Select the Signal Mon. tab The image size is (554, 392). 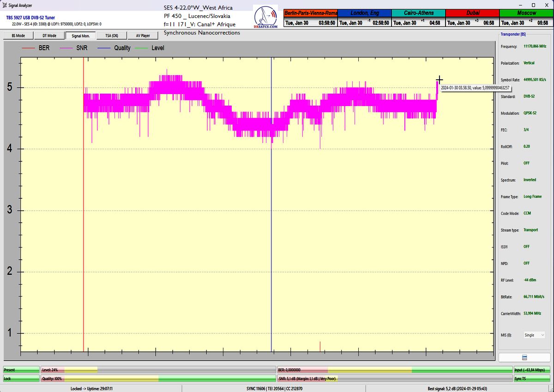click(x=80, y=36)
